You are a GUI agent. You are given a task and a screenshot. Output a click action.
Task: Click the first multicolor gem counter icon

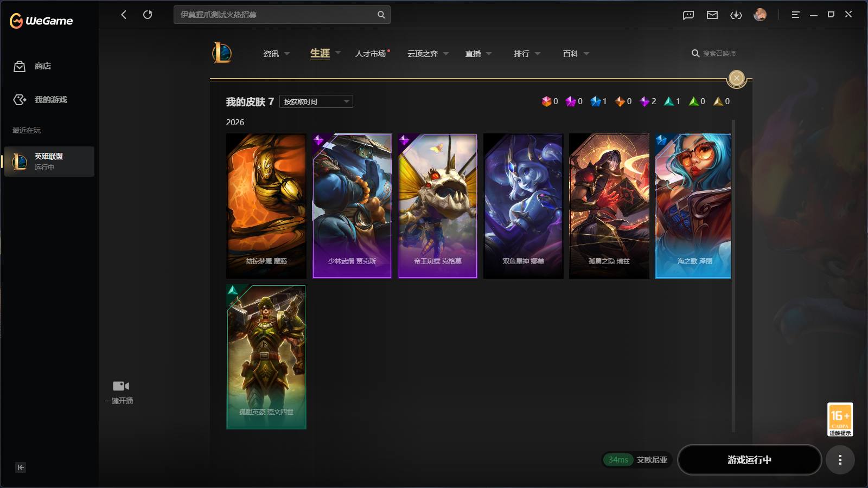[x=546, y=101]
